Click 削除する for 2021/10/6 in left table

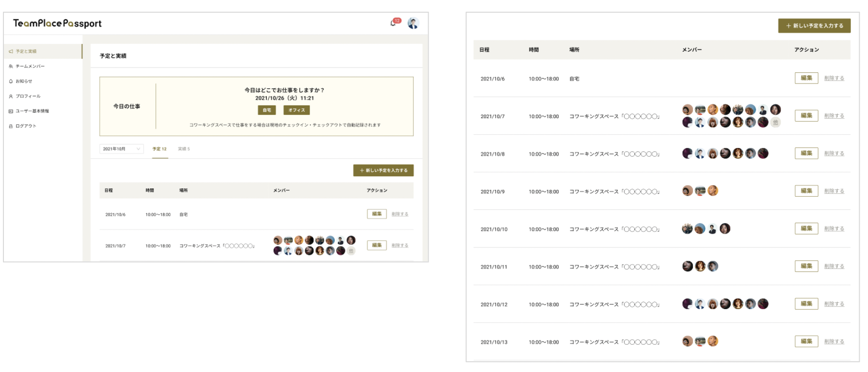pyautogui.click(x=400, y=214)
